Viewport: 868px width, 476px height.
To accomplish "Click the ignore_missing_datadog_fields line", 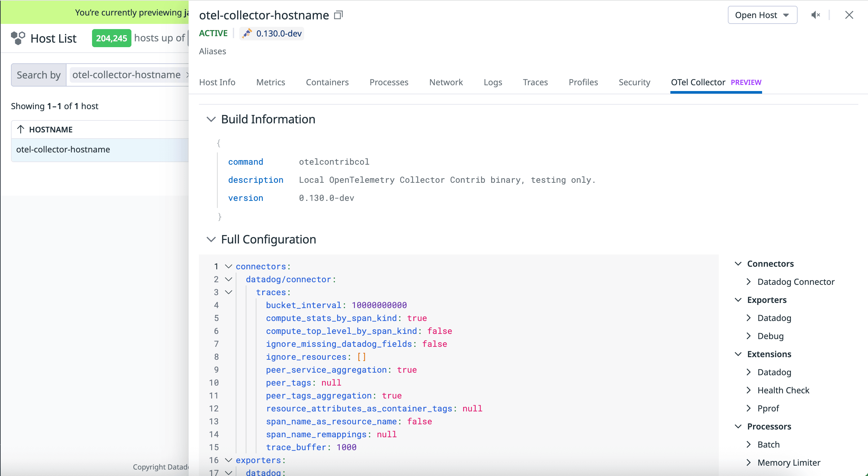I will tap(356, 344).
